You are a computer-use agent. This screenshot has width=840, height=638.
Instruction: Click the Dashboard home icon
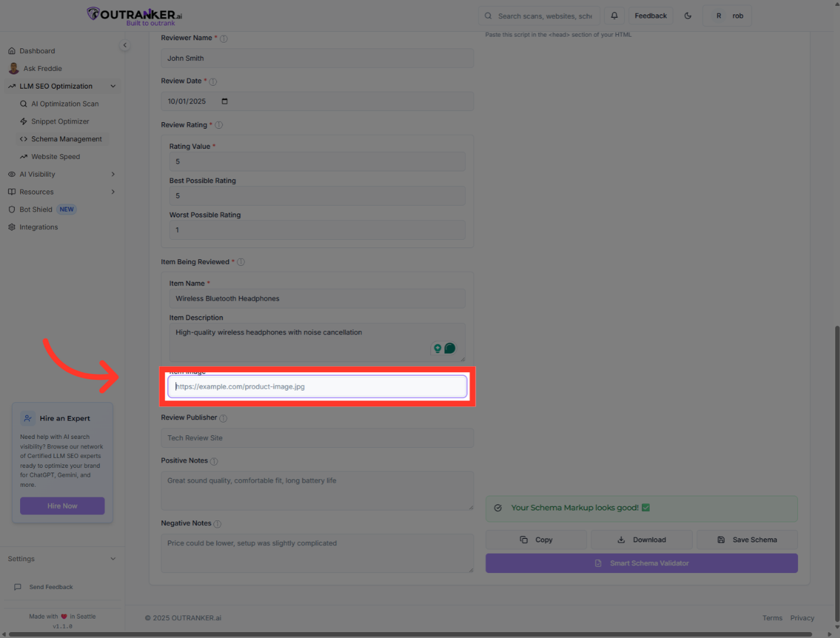pyautogui.click(x=12, y=51)
